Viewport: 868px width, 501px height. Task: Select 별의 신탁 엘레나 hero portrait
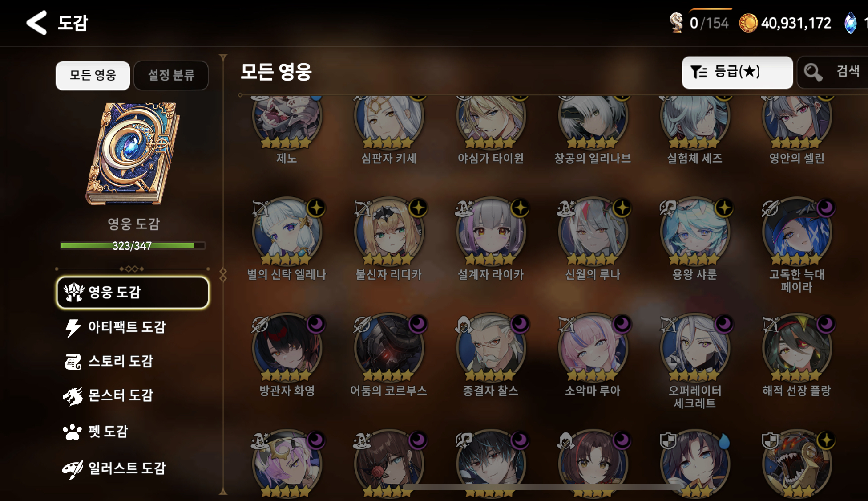[287, 232]
